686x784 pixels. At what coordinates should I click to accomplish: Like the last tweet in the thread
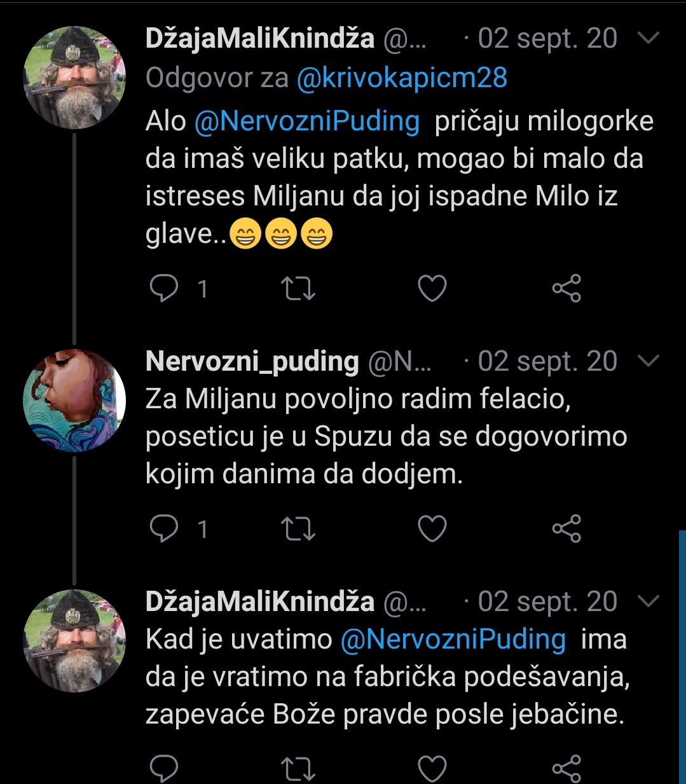[432, 768]
